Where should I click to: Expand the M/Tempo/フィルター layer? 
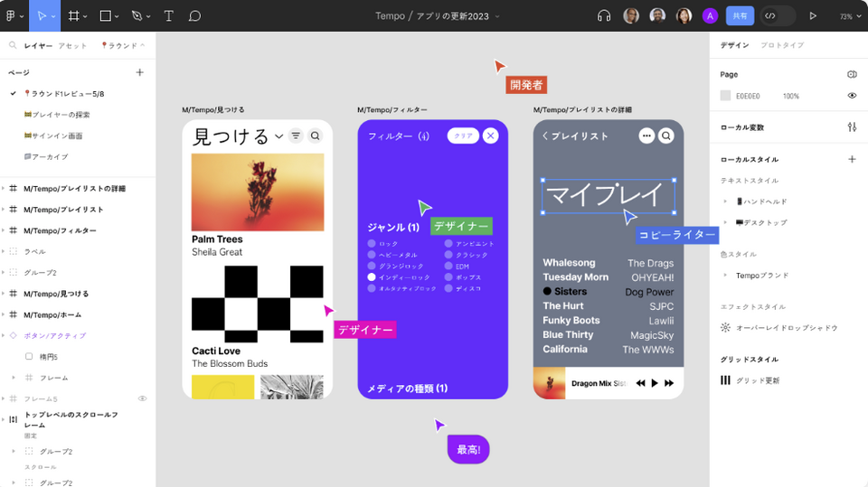click(x=4, y=230)
